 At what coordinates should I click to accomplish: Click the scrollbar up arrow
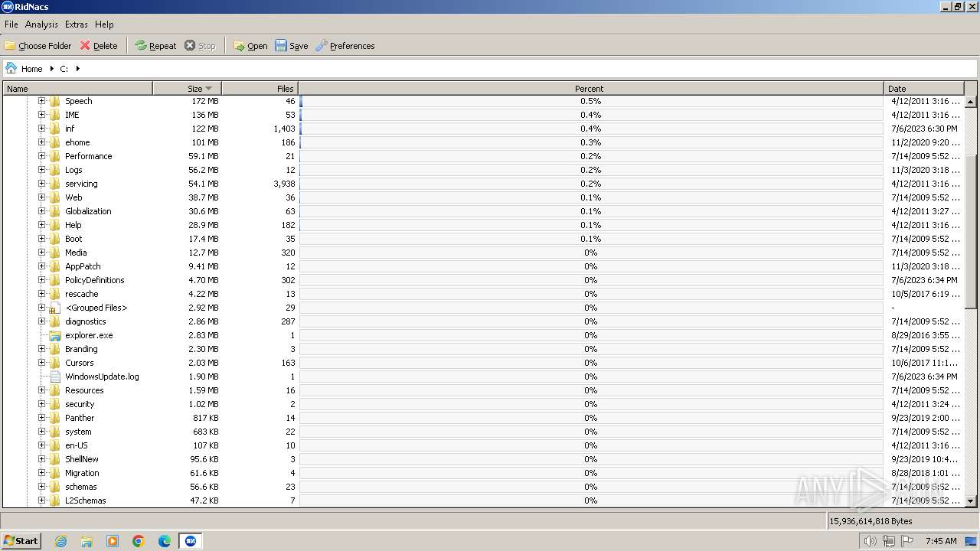(971, 102)
